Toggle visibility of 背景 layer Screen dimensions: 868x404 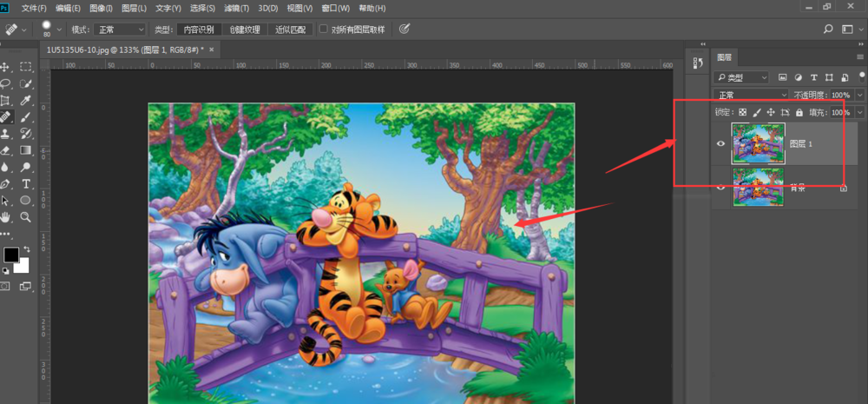point(720,187)
